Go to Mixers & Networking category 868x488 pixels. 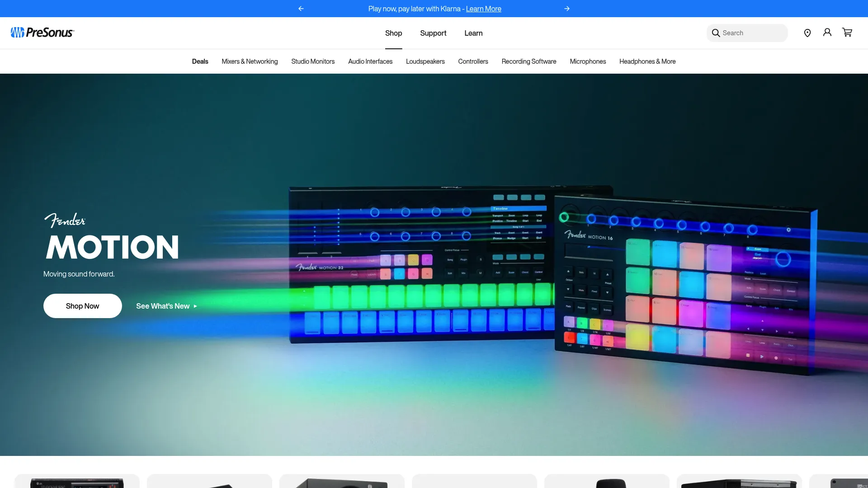250,61
